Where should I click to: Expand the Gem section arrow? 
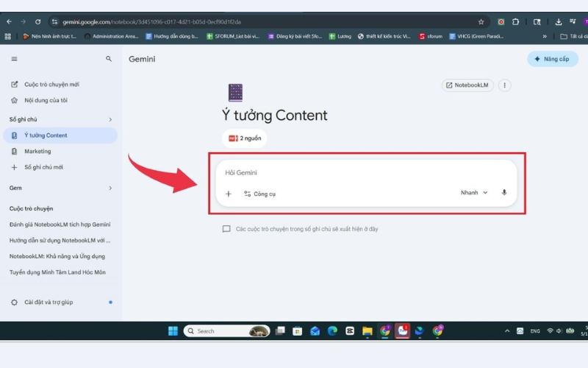110,188
